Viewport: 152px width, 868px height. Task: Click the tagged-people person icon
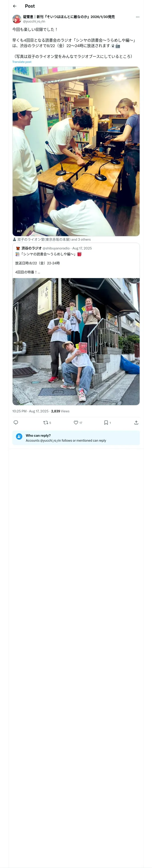[x=14, y=240]
